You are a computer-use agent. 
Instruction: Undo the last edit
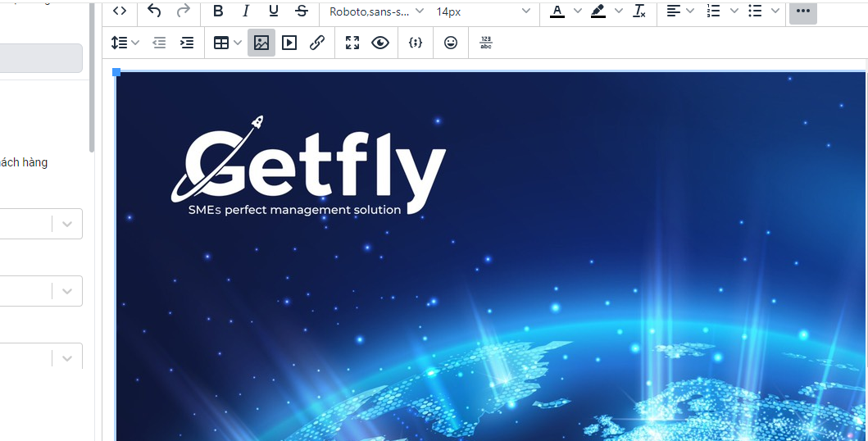click(154, 11)
